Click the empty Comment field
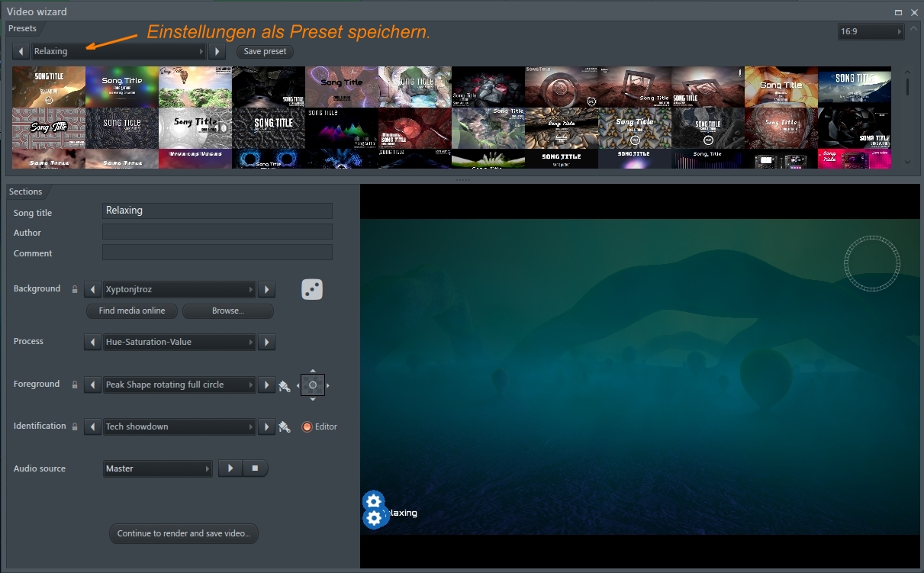The image size is (924, 573). tap(217, 252)
